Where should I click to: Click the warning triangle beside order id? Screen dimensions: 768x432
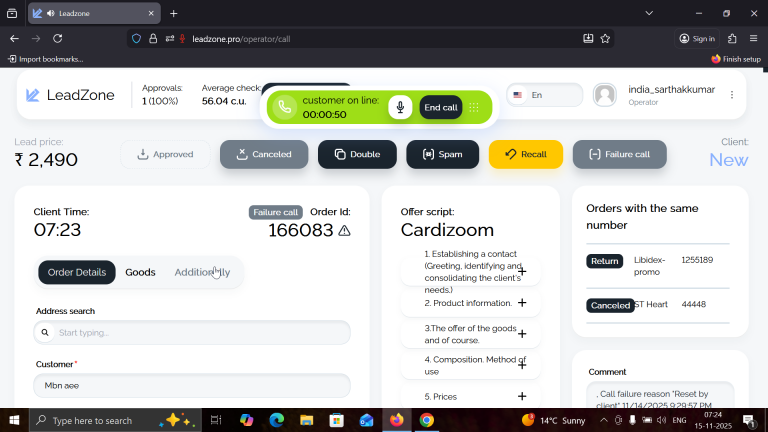pos(344,230)
